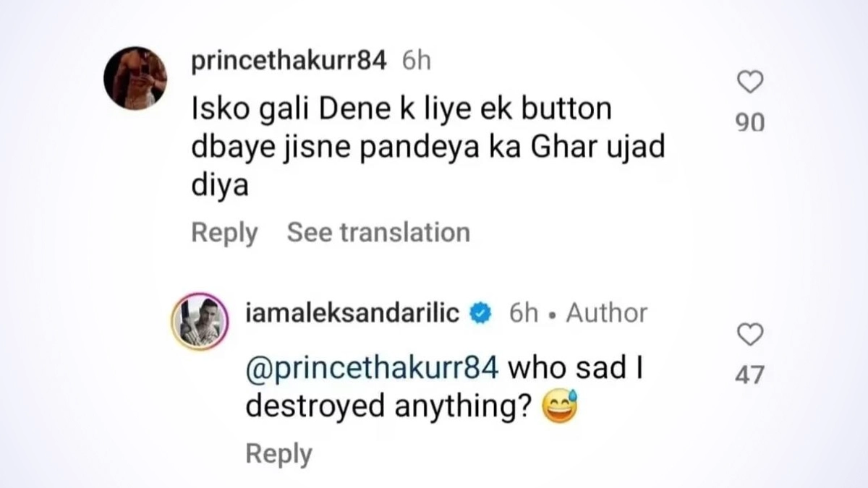This screenshot has width=868, height=488.
Task: View the 90 likes count
Action: [x=751, y=124]
